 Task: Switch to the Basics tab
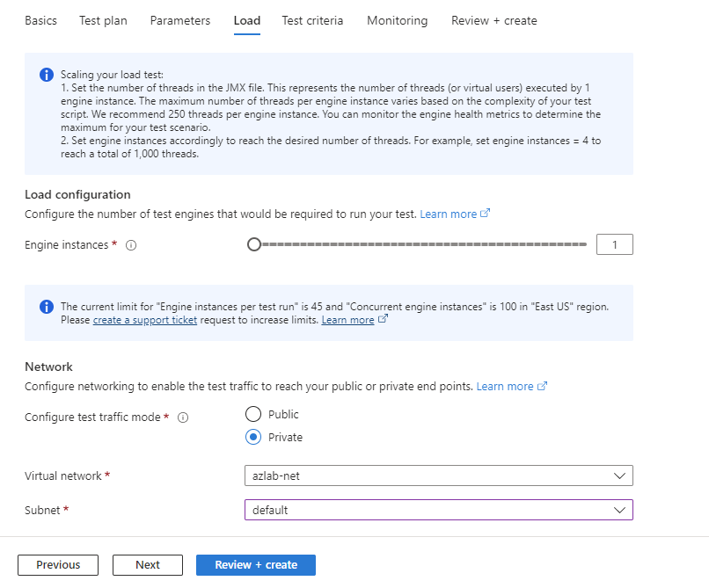click(x=40, y=20)
